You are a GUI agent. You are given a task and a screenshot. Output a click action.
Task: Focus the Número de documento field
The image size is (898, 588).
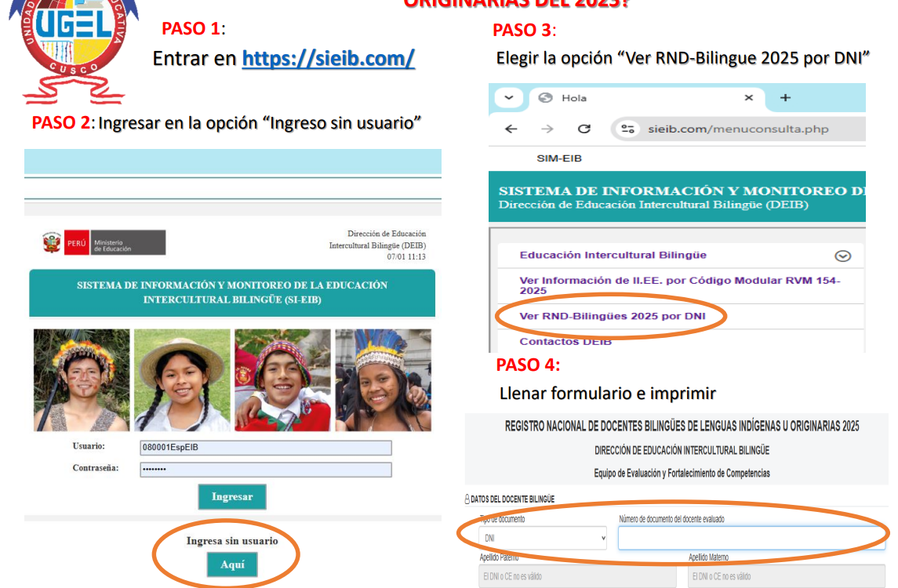[751, 538]
